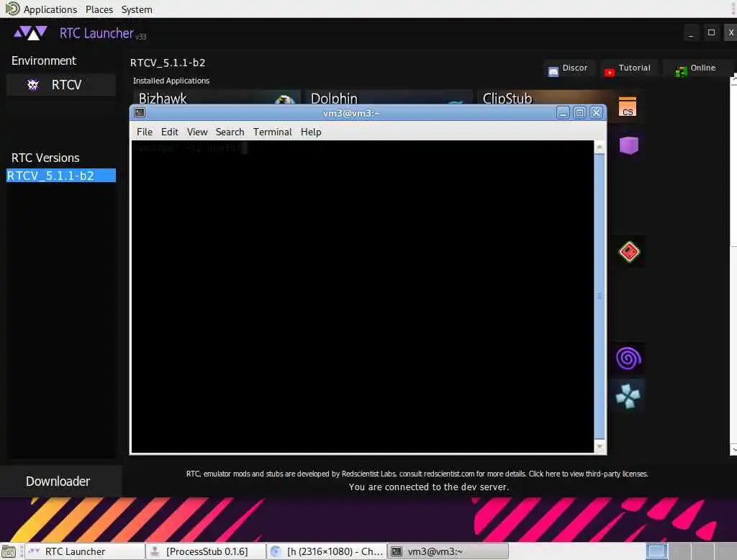Focus the terminal text area
Image resolution: width=737 pixels, height=560 pixels.
pyautogui.click(x=363, y=297)
